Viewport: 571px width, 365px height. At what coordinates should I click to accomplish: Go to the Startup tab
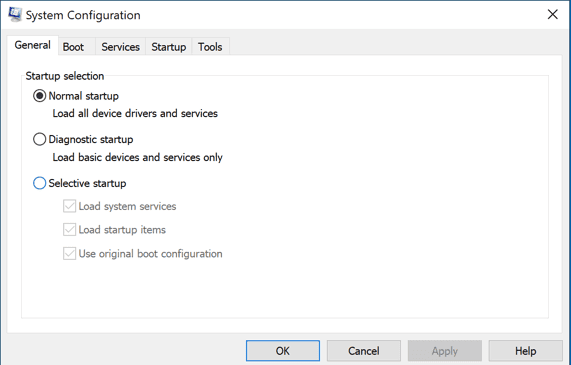coord(169,47)
